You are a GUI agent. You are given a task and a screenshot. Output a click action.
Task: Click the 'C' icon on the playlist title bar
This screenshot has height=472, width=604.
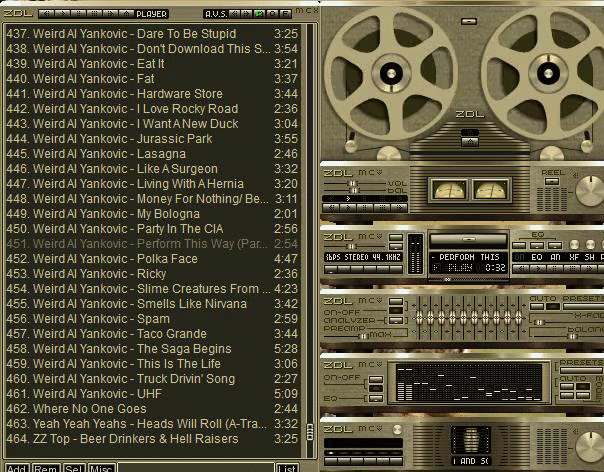[308, 11]
